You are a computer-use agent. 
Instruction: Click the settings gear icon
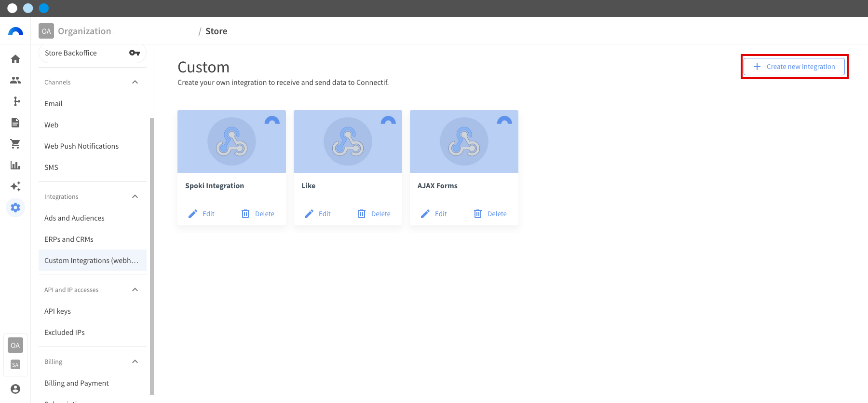pos(15,208)
